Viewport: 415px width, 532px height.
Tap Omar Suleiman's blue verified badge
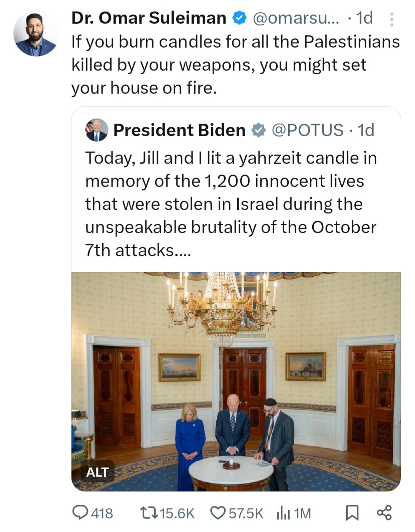[239, 18]
